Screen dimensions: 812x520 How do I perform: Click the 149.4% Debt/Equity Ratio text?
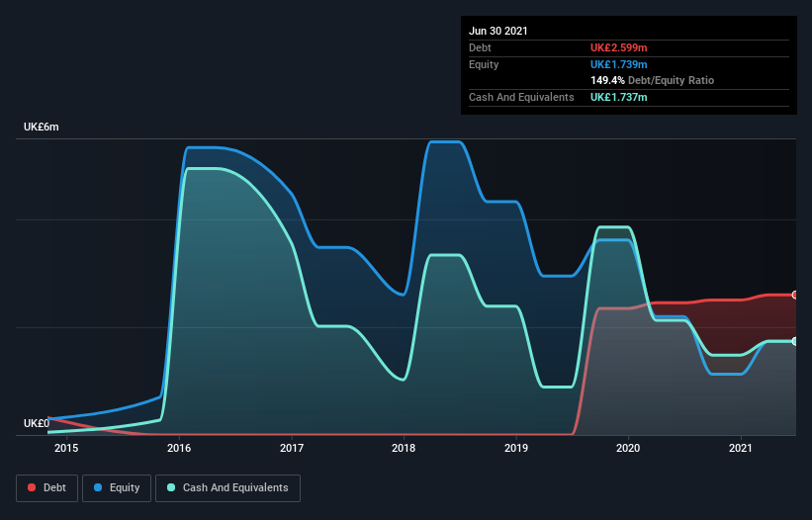[x=652, y=81]
